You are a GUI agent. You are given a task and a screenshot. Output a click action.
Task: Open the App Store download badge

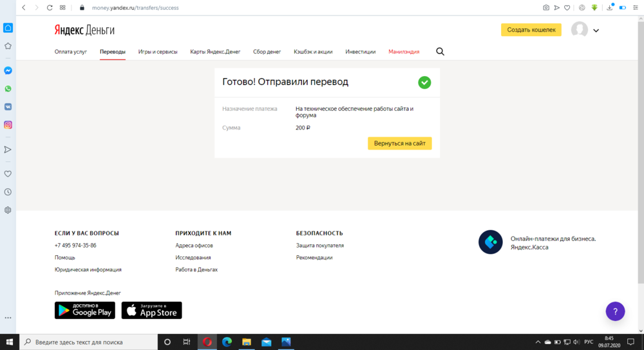pyautogui.click(x=152, y=310)
